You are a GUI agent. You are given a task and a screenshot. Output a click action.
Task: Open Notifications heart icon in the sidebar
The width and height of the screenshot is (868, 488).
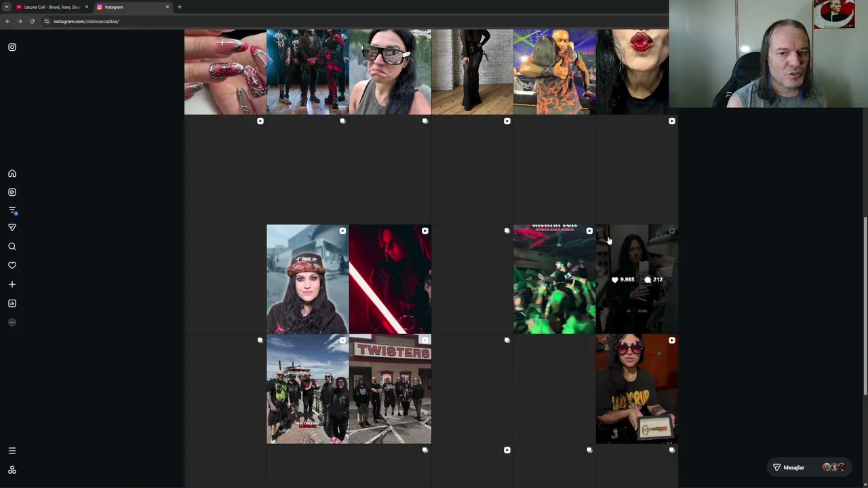(x=12, y=266)
